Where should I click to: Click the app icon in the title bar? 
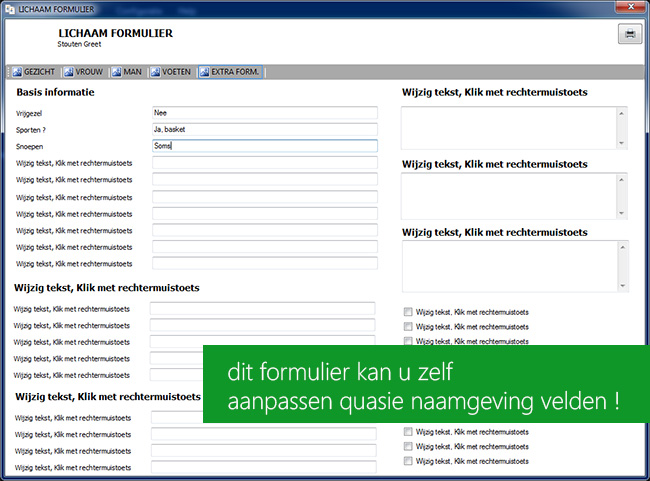point(10,9)
